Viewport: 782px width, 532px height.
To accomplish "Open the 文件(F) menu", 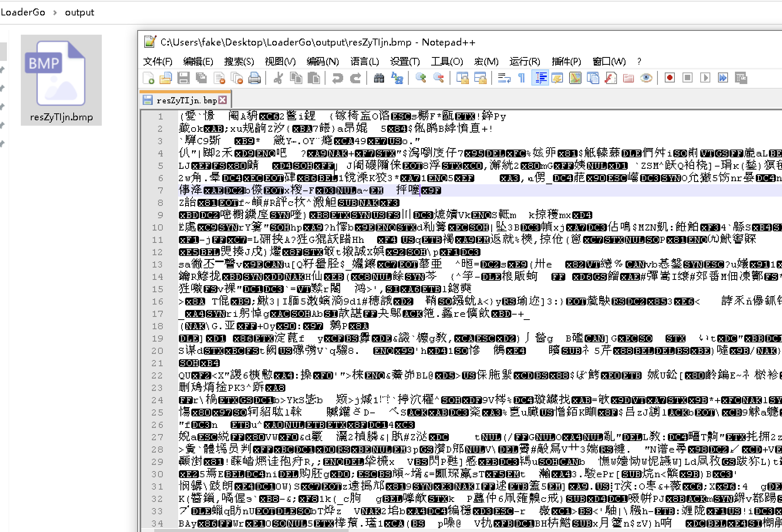I will tap(157, 62).
